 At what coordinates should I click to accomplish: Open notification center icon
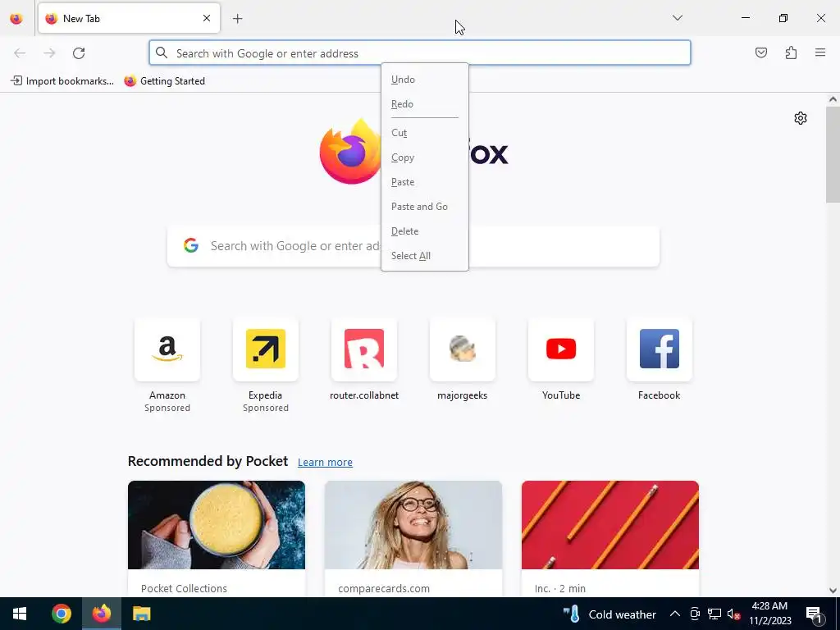click(x=814, y=614)
